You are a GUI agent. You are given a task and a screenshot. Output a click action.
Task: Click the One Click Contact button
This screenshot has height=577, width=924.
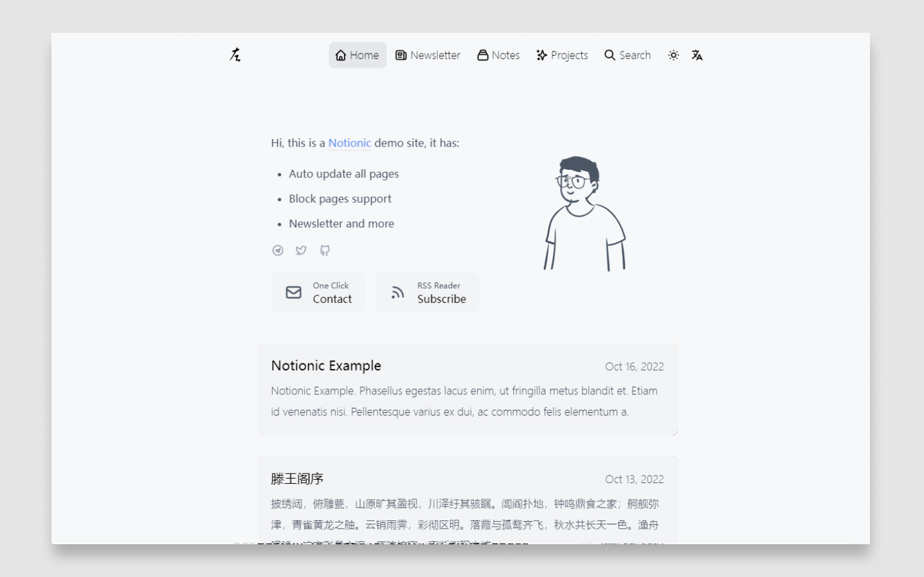point(318,293)
